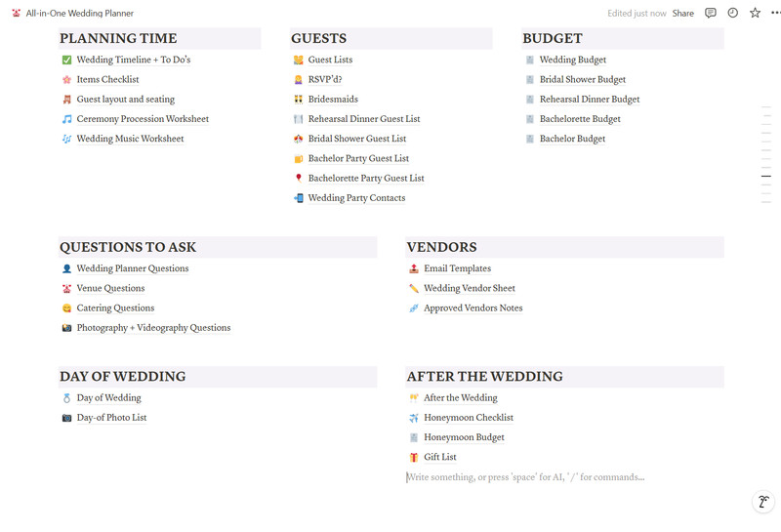Click the AFTER THE WEDDING heading
The width and height of the screenshot is (781, 532).
click(484, 377)
